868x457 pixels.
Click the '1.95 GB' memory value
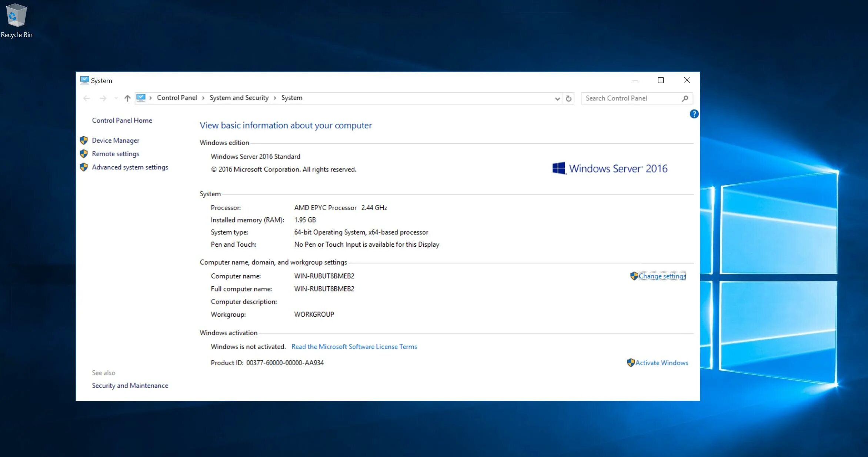[305, 220]
